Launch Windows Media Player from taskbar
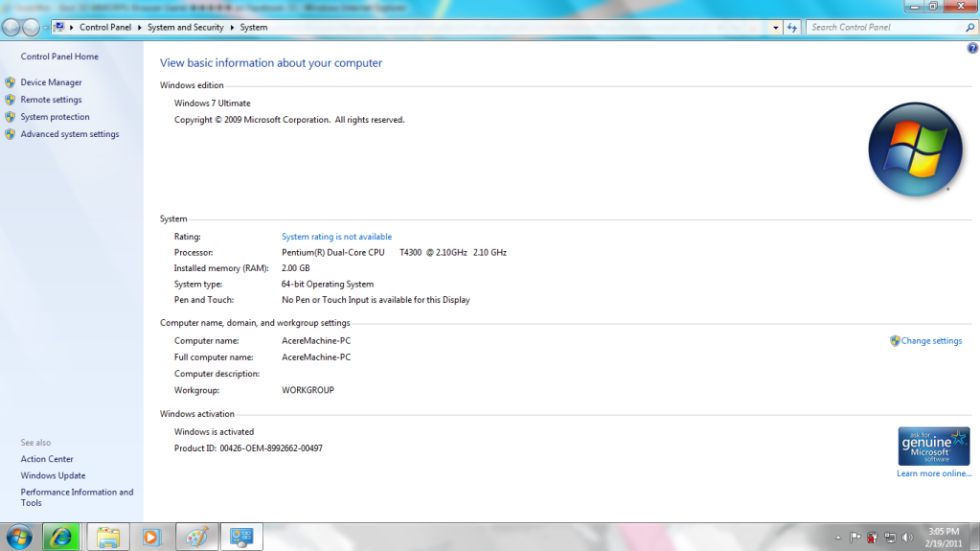Screen dimensions: 980x551 tap(151, 537)
